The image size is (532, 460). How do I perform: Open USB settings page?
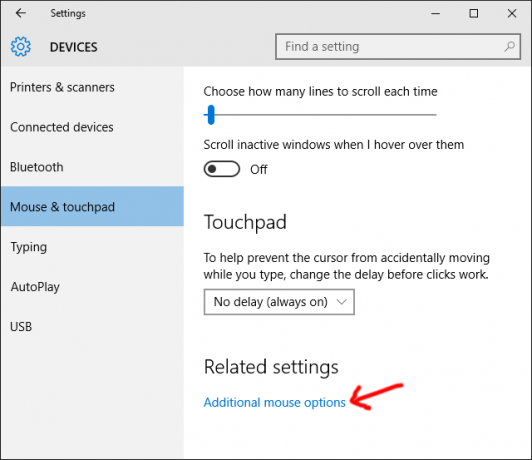21,326
